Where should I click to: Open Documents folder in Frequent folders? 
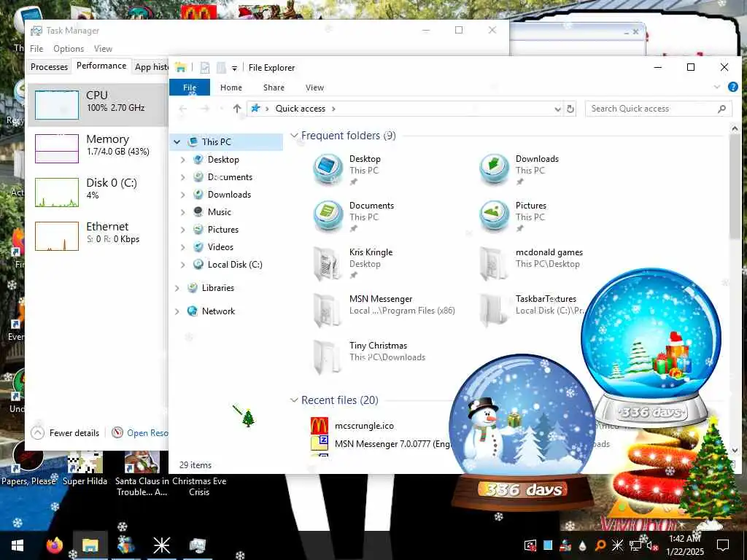tap(328, 216)
